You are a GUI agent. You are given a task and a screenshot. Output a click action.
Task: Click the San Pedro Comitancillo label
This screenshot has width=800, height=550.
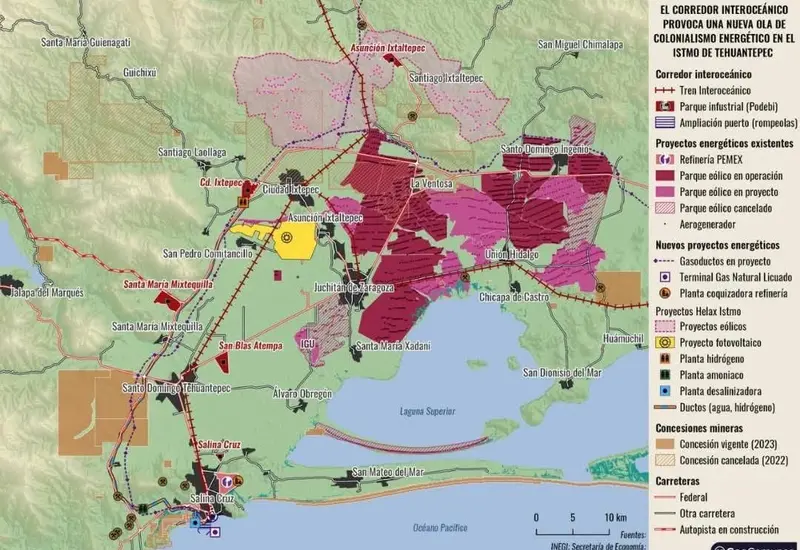point(208,254)
